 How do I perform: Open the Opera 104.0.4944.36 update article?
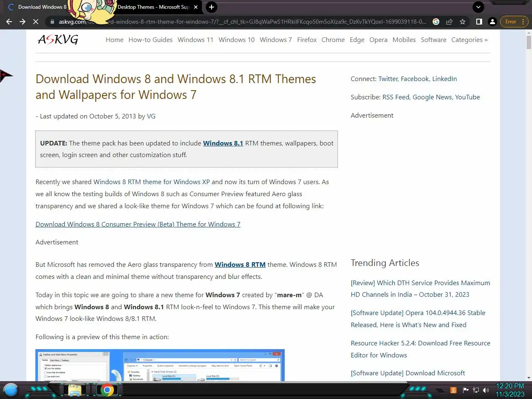pyautogui.click(x=418, y=319)
